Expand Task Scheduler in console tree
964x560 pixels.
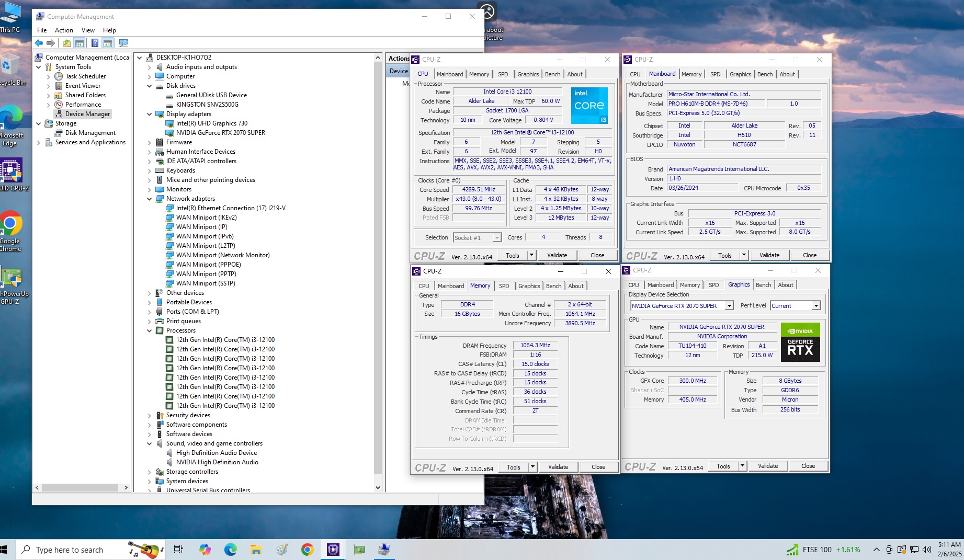(49, 76)
